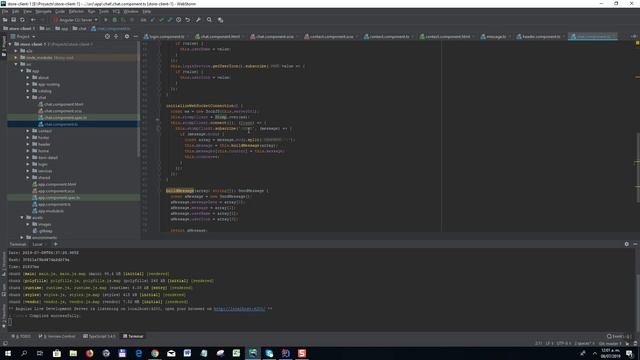Expand the contact folder
Image resolution: width=640 pixels, height=360 pixels.
tap(28, 131)
